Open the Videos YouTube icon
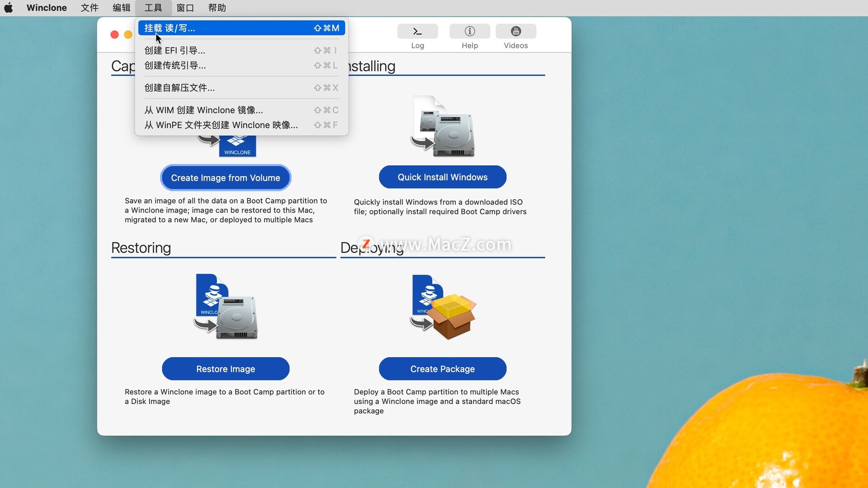Viewport: 868px width, 488px height. point(516,31)
